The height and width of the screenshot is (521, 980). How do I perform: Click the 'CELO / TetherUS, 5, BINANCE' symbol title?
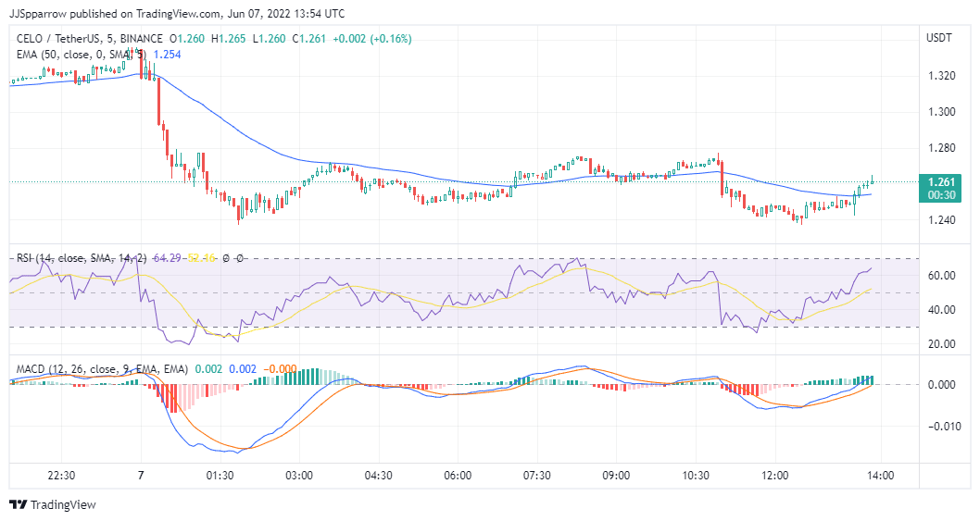(89, 39)
